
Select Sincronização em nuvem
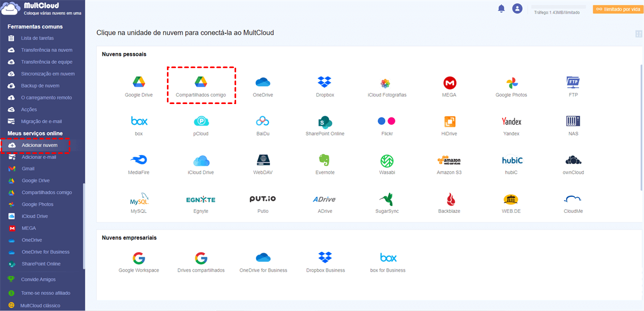[x=48, y=73]
